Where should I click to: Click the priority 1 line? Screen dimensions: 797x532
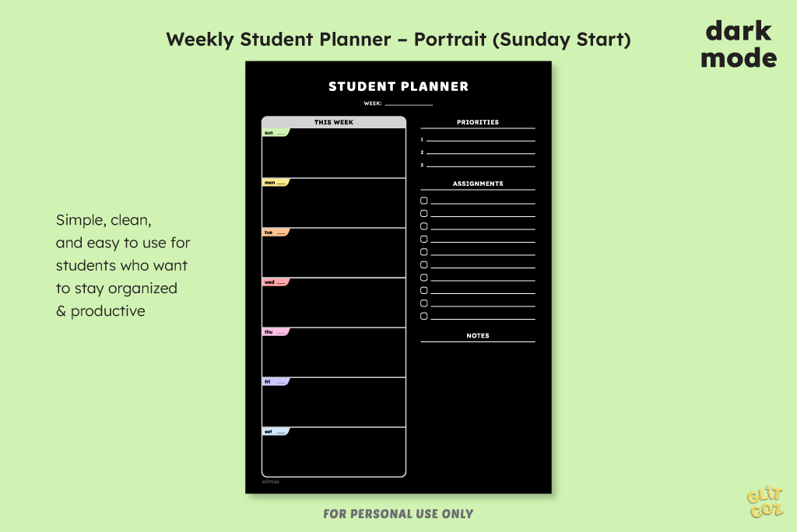coord(480,140)
